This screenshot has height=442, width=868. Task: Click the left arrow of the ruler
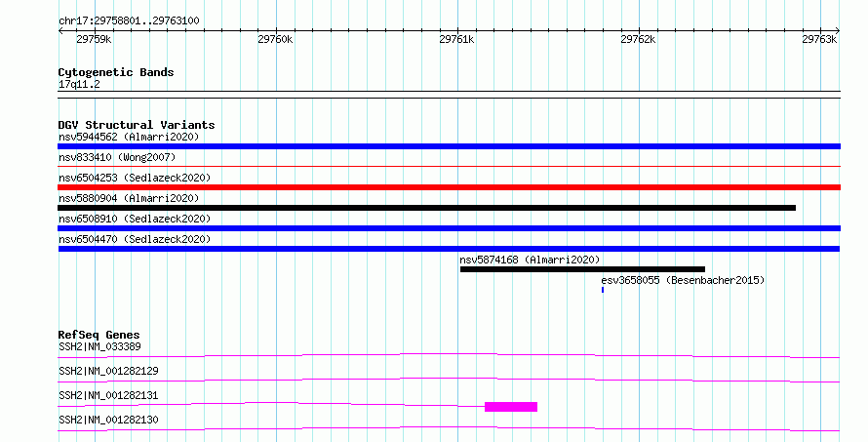click(60, 31)
